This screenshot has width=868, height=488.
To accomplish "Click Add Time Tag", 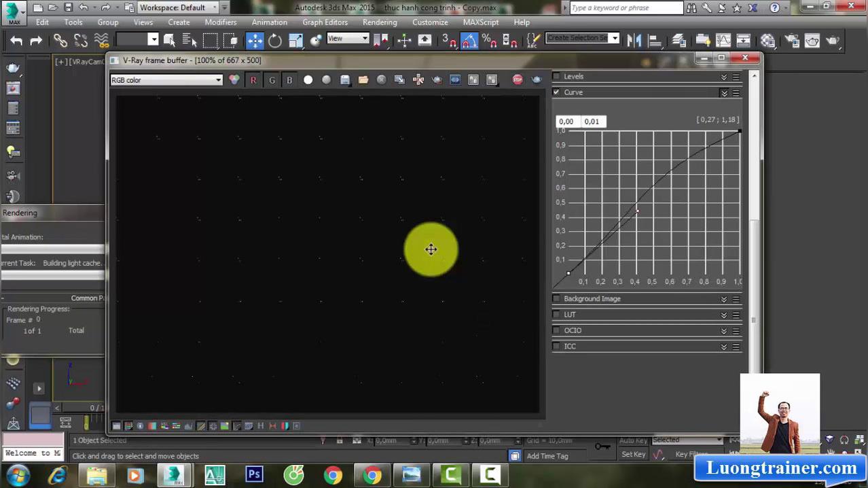I will (x=547, y=456).
